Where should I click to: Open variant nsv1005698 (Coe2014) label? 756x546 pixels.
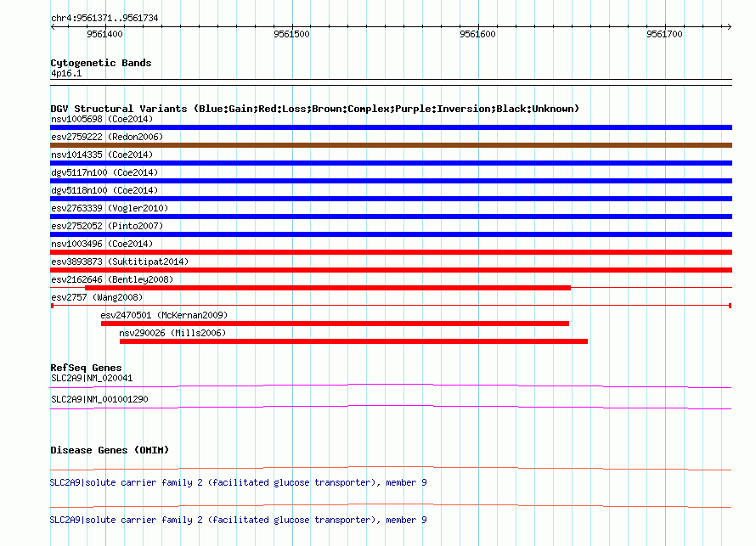pyautogui.click(x=102, y=119)
